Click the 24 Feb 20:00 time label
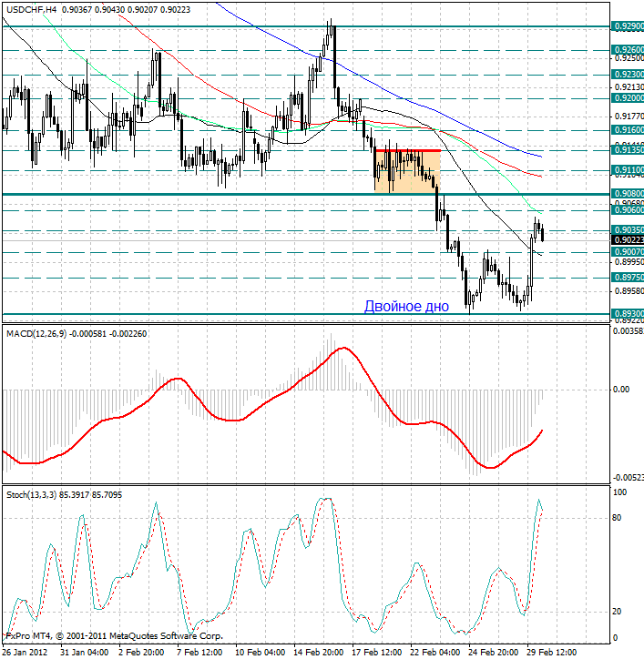This screenshot has width=644, height=659. point(494,653)
